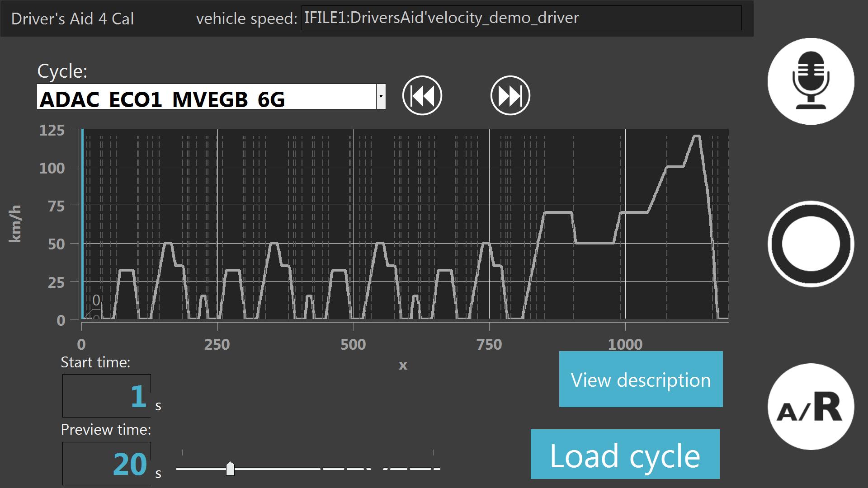Click the 120 km/h peak on the speed curve
The width and height of the screenshot is (868, 488).
tap(696, 136)
